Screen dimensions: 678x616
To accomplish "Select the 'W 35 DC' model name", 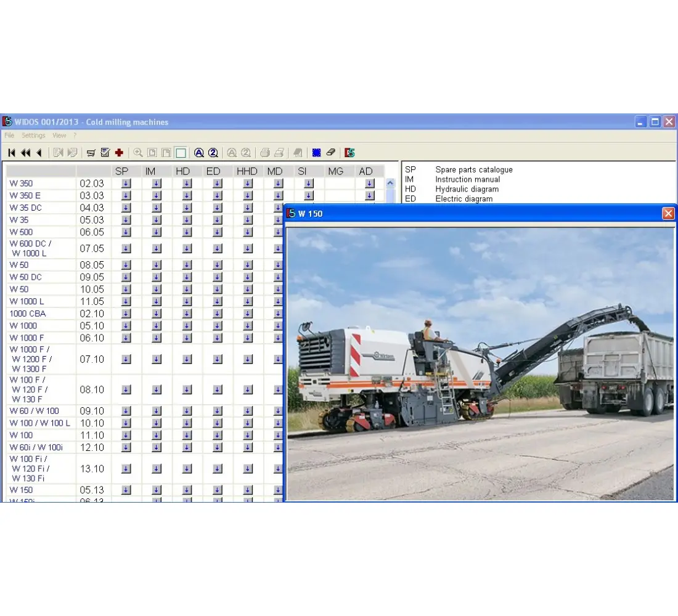I will 25,208.
